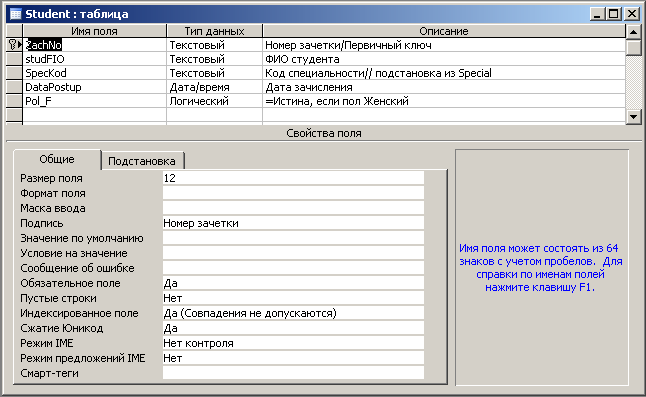Viewport: 646px width, 397px height.
Task: Open the data type cell for SpecKod row
Action: [215, 73]
